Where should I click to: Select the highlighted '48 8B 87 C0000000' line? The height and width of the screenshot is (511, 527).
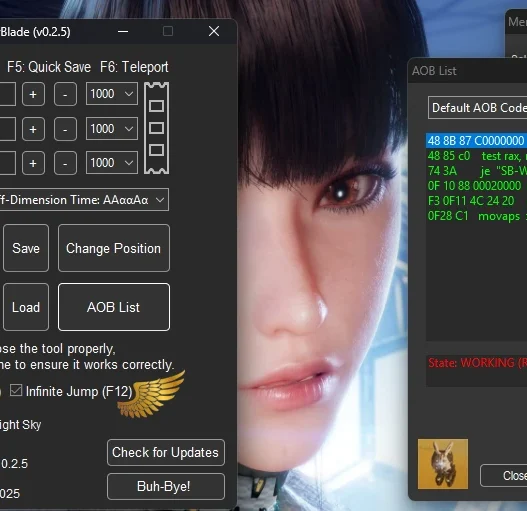476,141
